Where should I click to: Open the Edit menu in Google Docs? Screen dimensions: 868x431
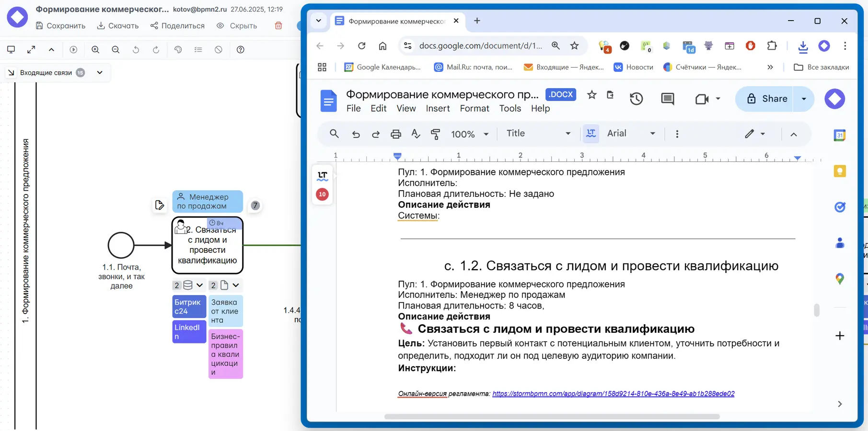coord(379,108)
